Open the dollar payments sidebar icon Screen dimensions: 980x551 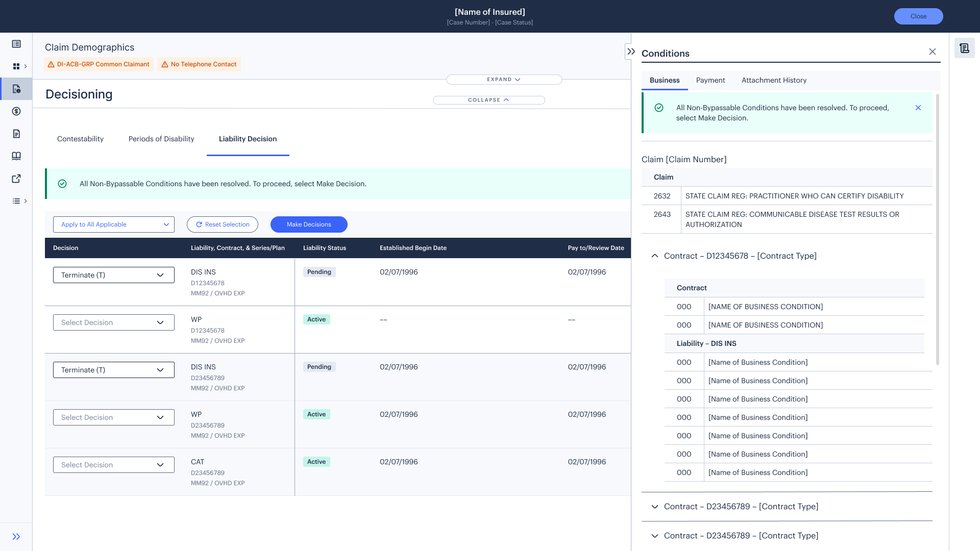click(x=16, y=111)
